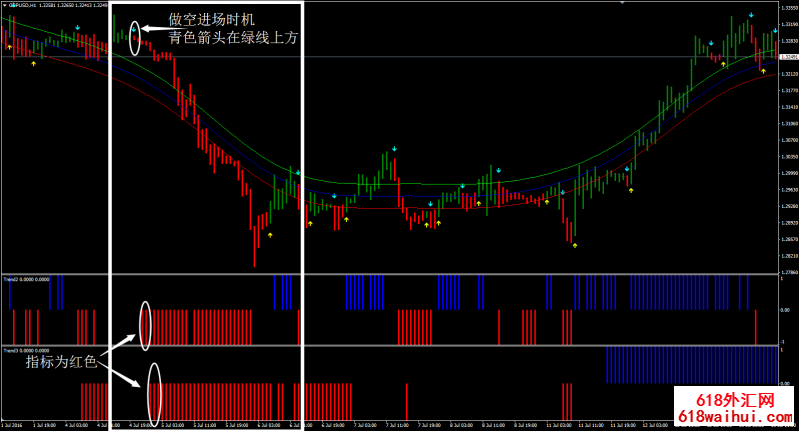Click the 1.29990 level on the price scale

click(x=788, y=173)
